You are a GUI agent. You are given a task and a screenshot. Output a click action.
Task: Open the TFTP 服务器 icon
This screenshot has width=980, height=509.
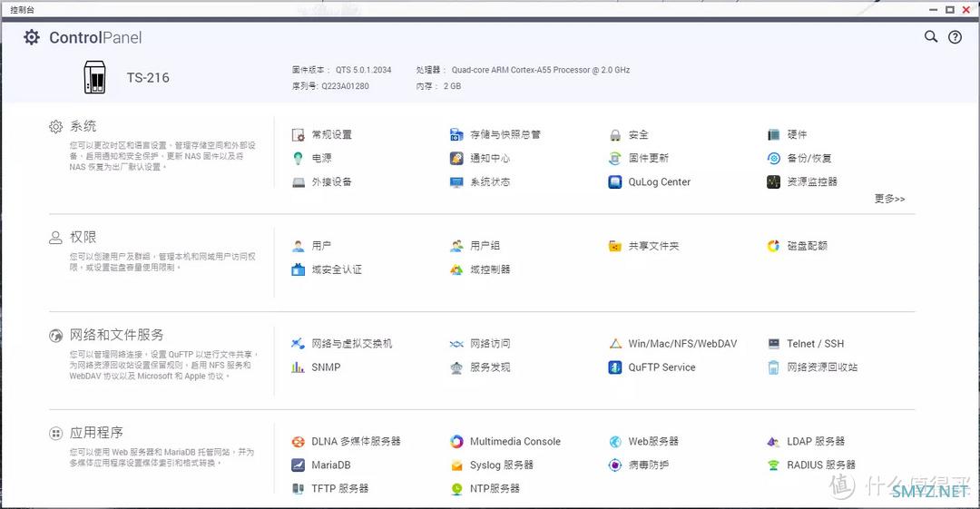click(299, 488)
